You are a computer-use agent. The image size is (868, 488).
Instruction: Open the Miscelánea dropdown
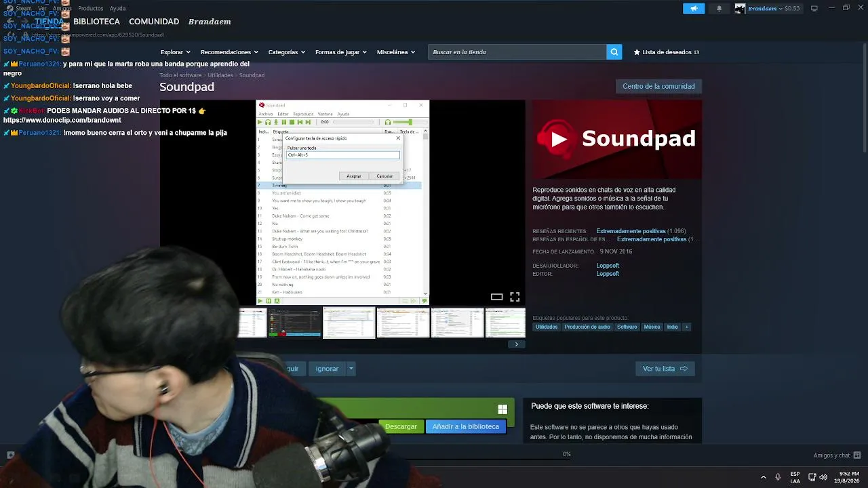click(x=396, y=52)
